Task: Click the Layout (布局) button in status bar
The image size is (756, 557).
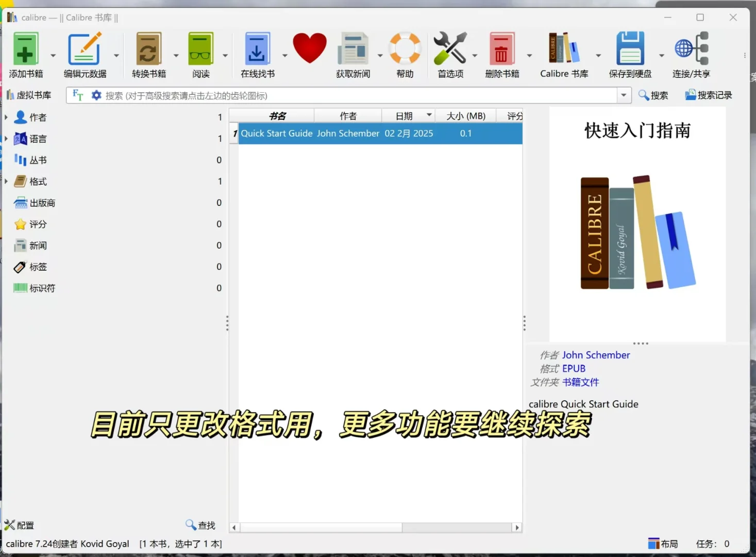Action: point(663,544)
